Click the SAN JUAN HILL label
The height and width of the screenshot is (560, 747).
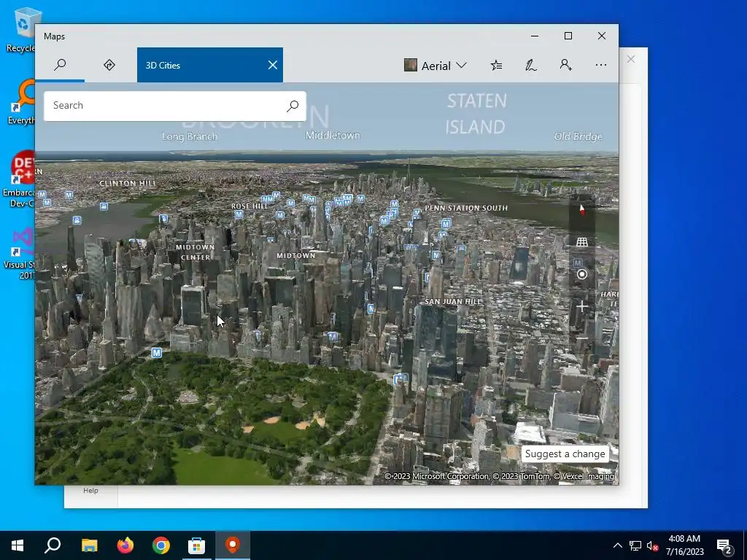(x=452, y=301)
